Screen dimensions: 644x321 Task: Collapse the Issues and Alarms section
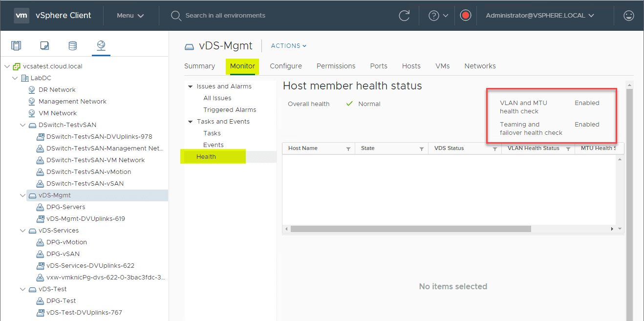[x=190, y=86]
